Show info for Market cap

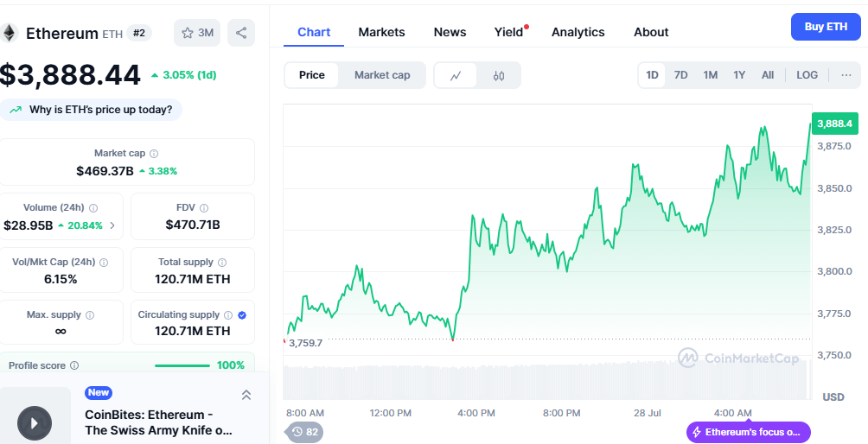point(154,154)
